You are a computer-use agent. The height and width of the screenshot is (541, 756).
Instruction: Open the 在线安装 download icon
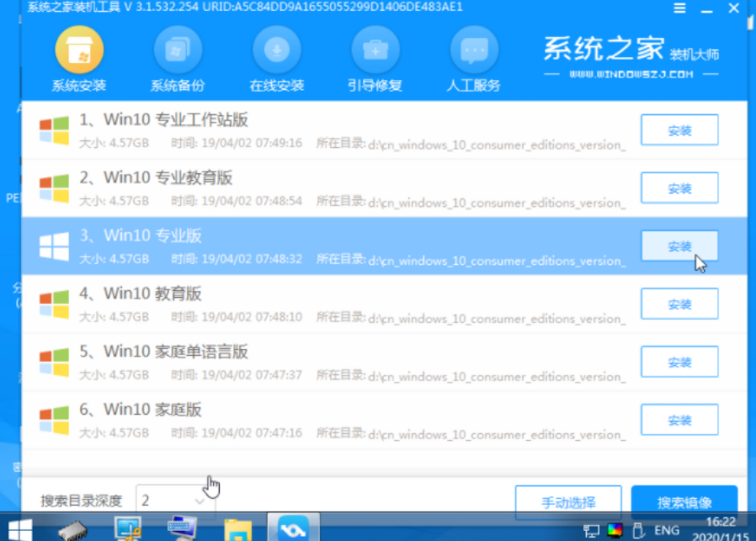277,50
